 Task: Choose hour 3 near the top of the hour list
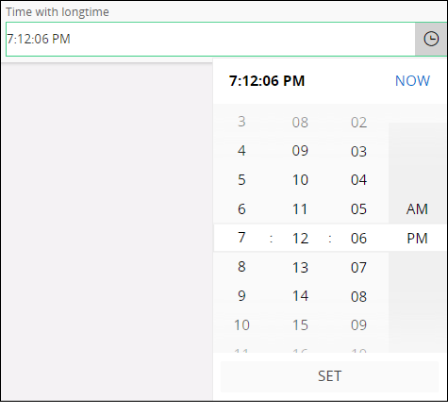tap(242, 122)
